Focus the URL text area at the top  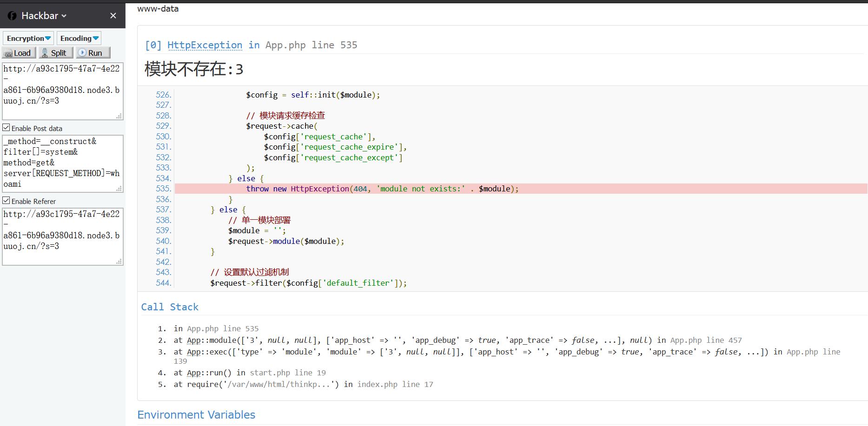[x=63, y=91]
